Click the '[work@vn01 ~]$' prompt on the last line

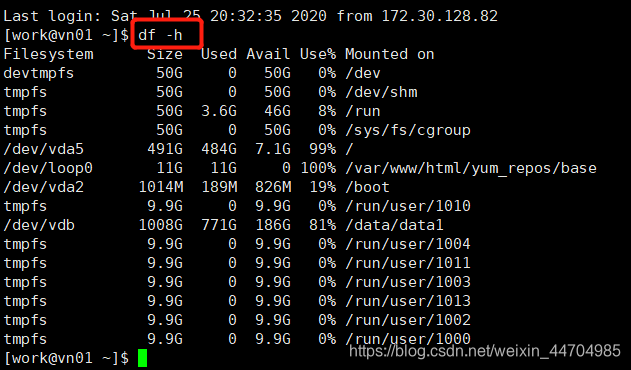pyautogui.click(x=66, y=358)
